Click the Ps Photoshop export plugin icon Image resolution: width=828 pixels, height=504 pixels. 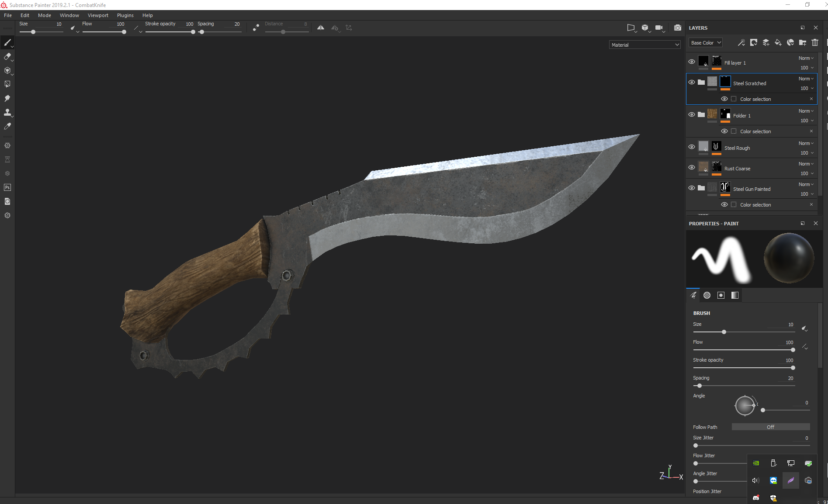pyautogui.click(x=7, y=187)
